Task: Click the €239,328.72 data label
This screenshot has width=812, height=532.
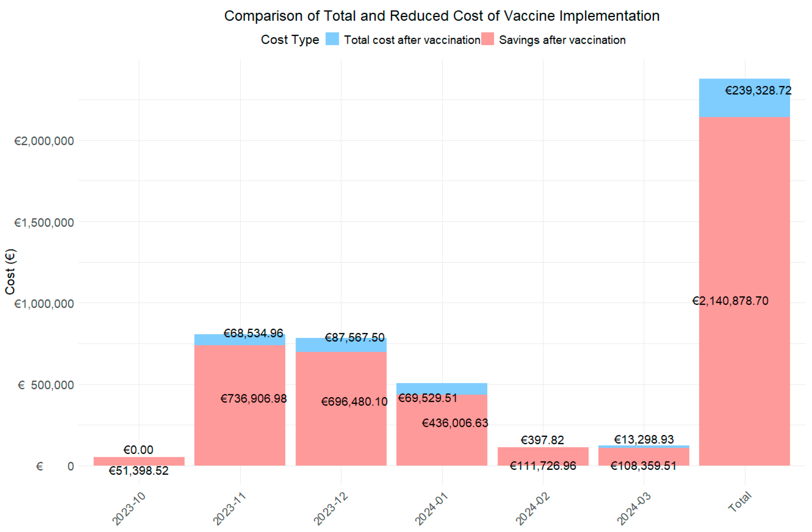Action: tap(758, 90)
